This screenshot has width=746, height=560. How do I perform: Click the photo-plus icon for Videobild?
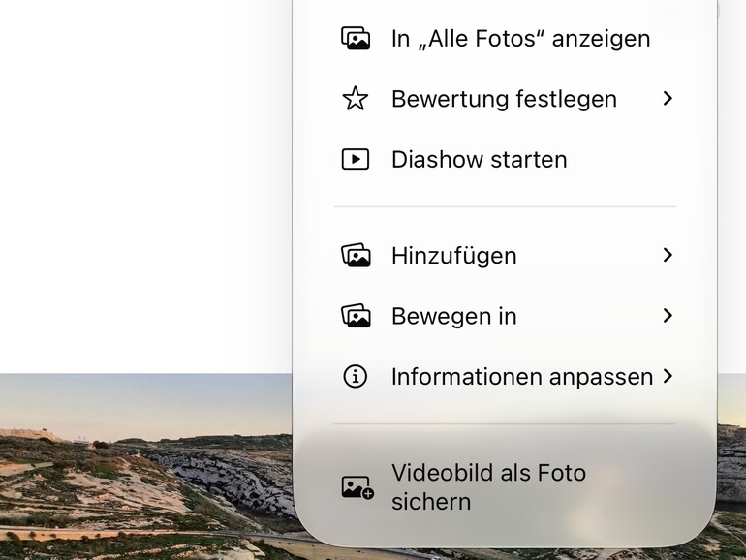357,487
